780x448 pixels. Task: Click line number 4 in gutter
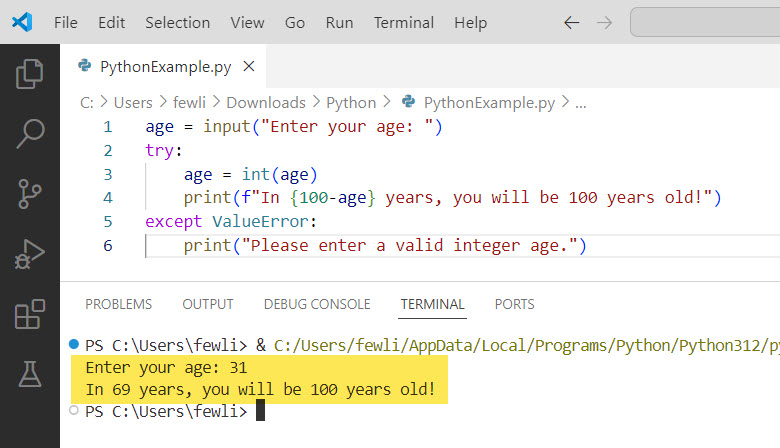coord(107,198)
